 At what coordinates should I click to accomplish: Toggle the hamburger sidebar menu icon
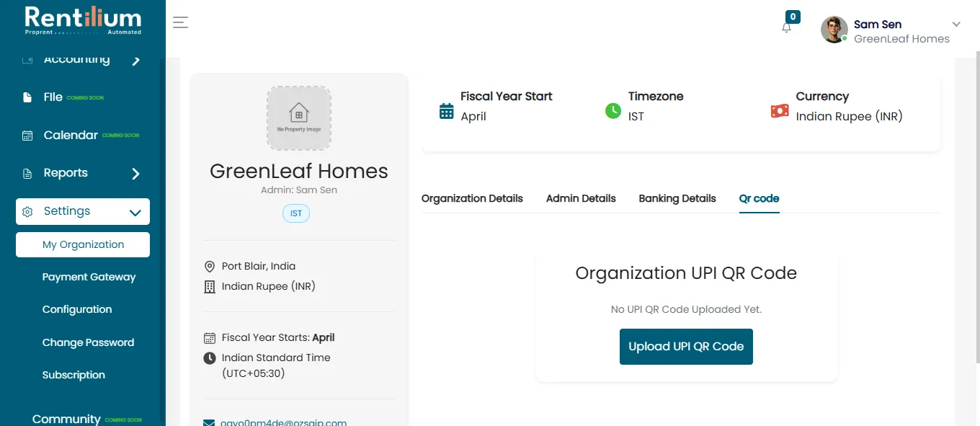(x=181, y=22)
